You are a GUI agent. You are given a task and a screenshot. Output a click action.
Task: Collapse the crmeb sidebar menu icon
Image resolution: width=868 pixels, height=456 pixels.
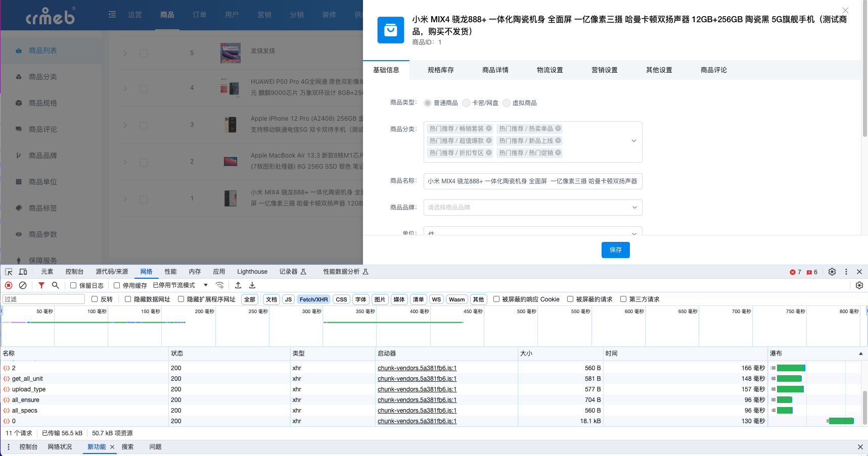pyautogui.click(x=112, y=15)
